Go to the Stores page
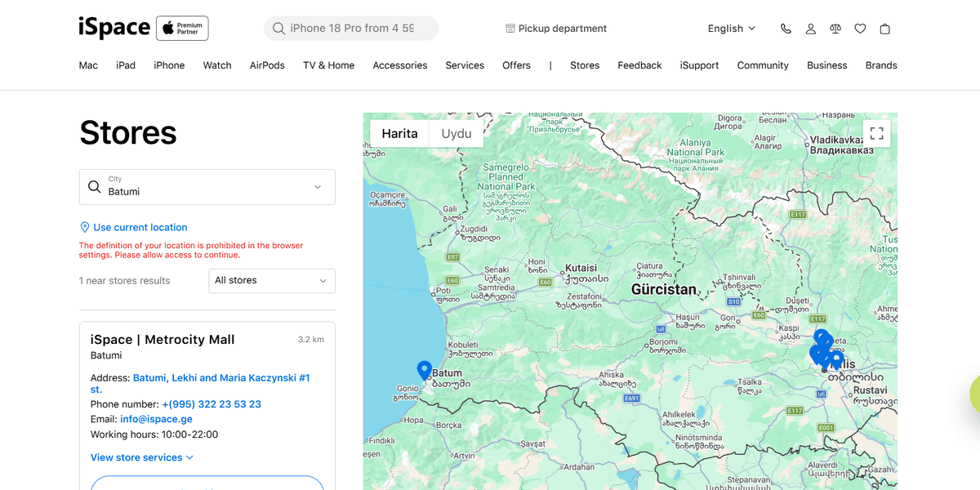The height and width of the screenshot is (490, 980). tap(585, 65)
